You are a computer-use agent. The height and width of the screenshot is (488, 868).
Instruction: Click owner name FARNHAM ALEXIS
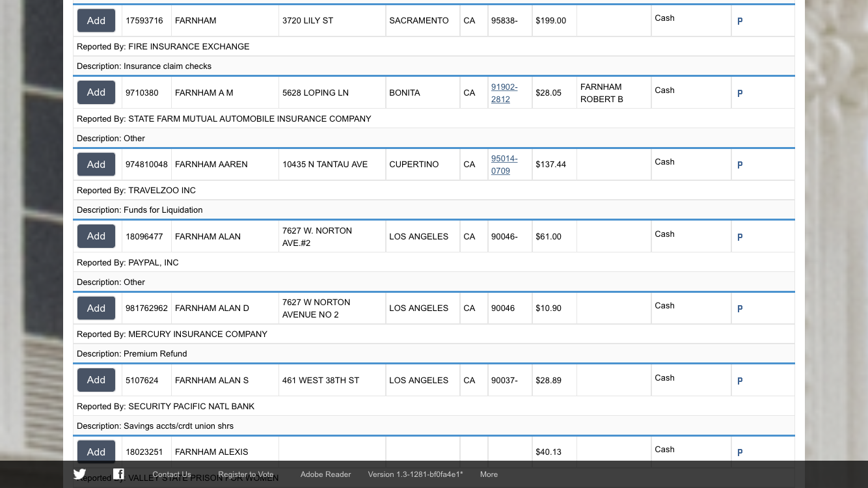click(211, 452)
